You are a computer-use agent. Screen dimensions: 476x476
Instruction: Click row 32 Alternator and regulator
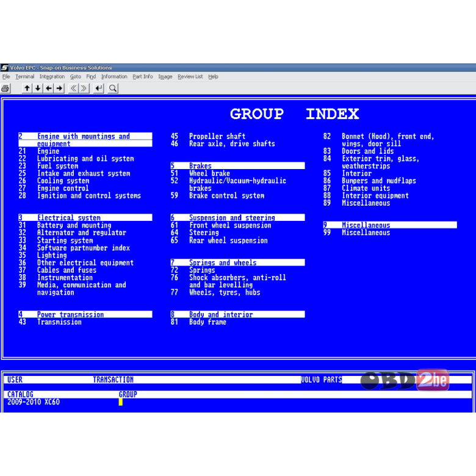(72, 233)
